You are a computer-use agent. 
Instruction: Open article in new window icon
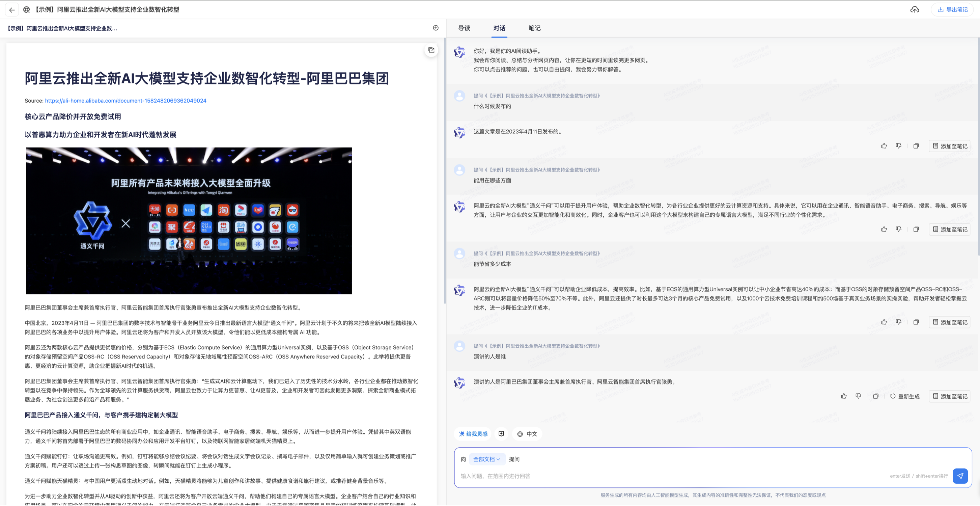431,50
